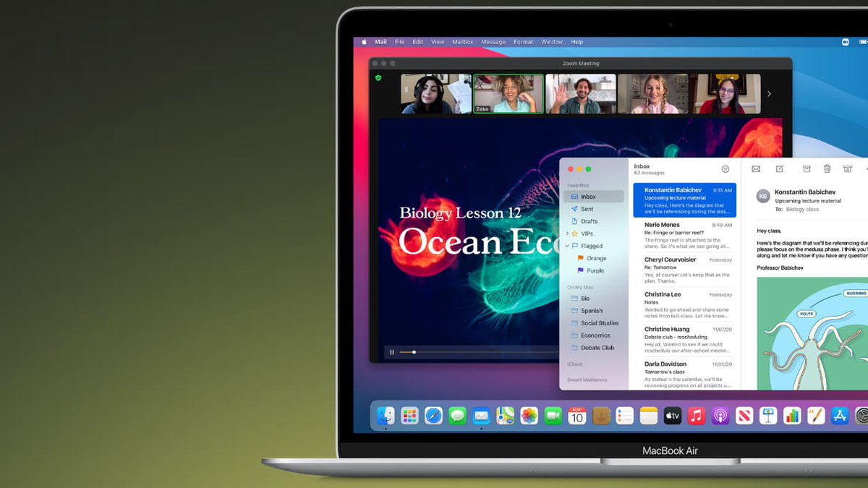The height and width of the screenshot is (488, 868).
Task: Open Christina Lee's Notes email
Action: (x=685, y=304)
